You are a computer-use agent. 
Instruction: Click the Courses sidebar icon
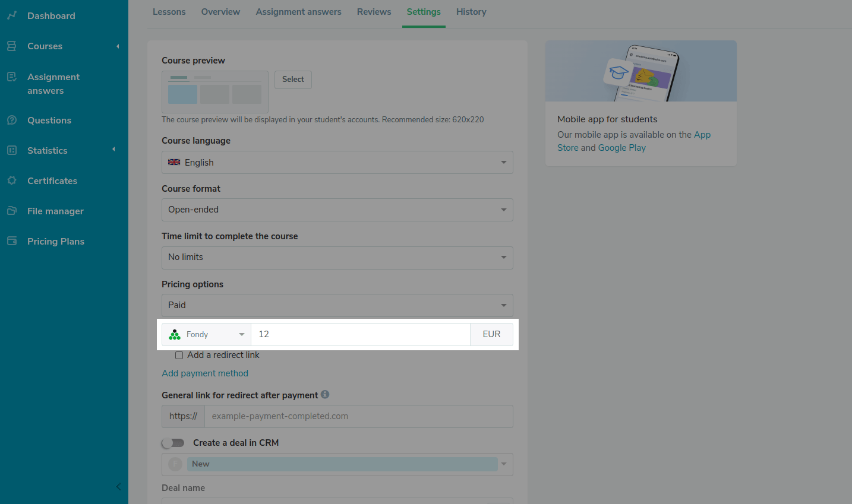(12, 46)
